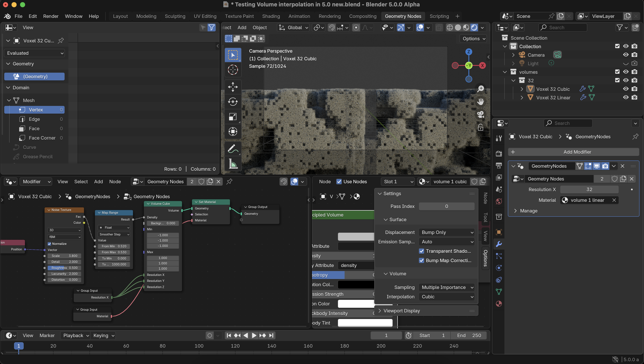
Task: Open the Displacement Bump Only dropdown
Action: point(446,232)
